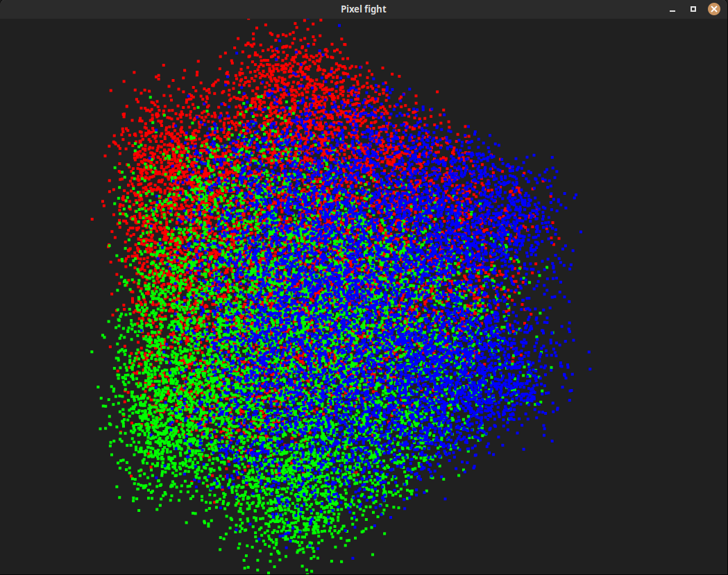Maximize the Pixel fight window

(693, 9)
